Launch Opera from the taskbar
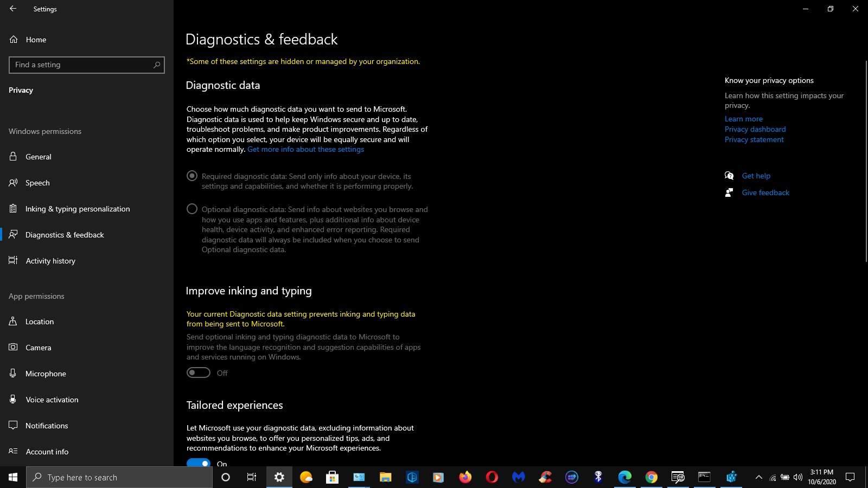The width and height of the screenshot is (868, 488). click(492, 477)
